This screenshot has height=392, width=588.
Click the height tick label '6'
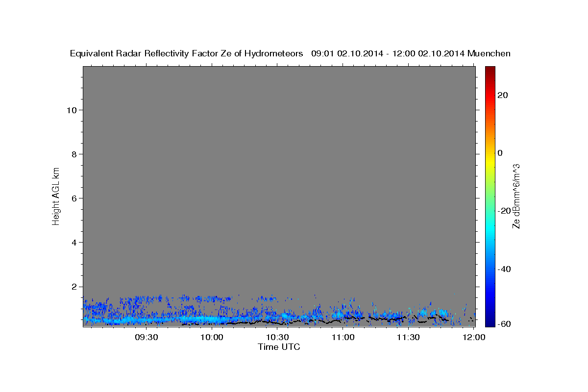pyautogui.click(x=73, y=198)
